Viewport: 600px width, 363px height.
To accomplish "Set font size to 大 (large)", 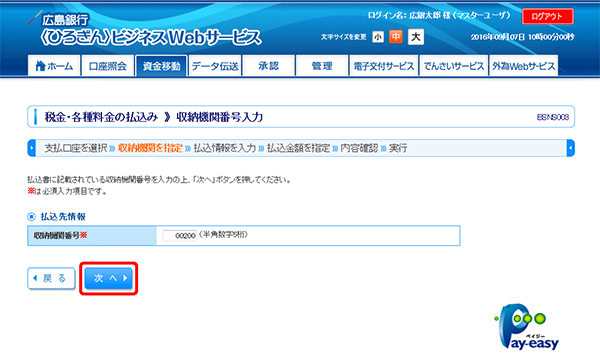I will (x=416, y=37).
